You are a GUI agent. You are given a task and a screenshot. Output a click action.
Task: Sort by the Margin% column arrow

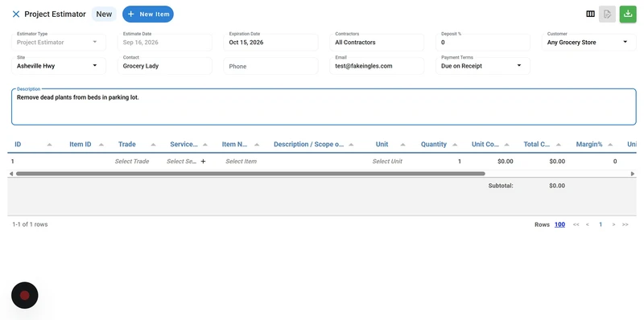pos(610,145)
